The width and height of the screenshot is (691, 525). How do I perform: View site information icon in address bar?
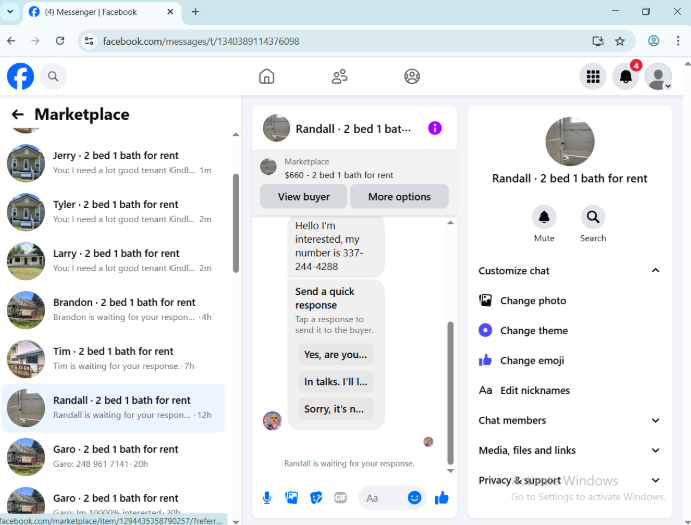[x=89, y=41]
